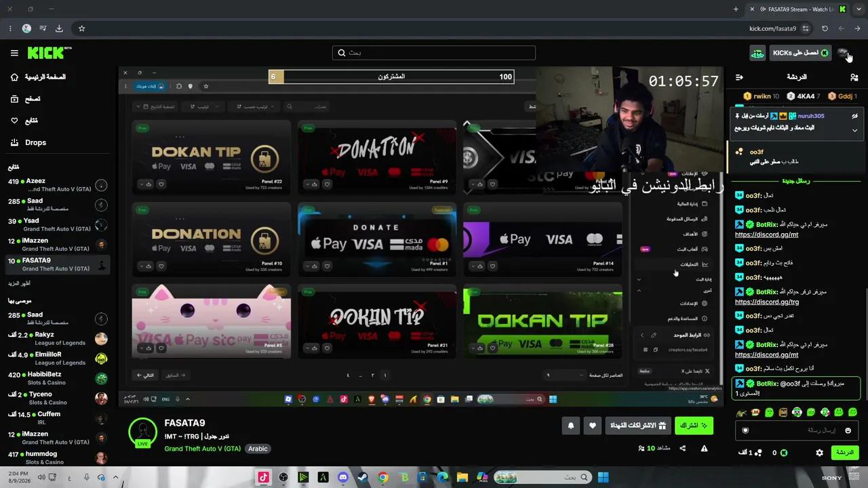The height and width of the screenshot is (488, 868).
Task: Follow the channel with heart button
Action: pyautogui.click(x=593, y=426)
